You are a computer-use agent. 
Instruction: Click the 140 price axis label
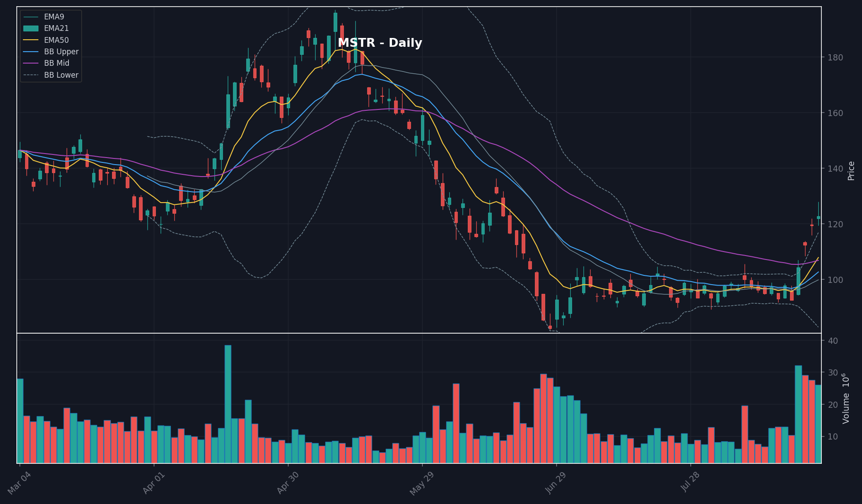[x=835, y=169]
